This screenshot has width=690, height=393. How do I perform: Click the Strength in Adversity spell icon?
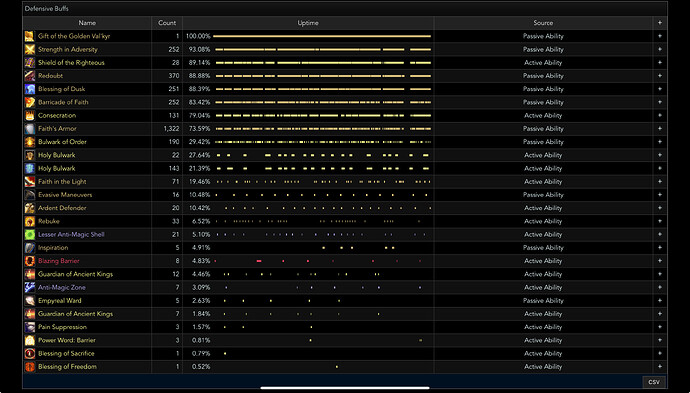(x=29, y=49)
